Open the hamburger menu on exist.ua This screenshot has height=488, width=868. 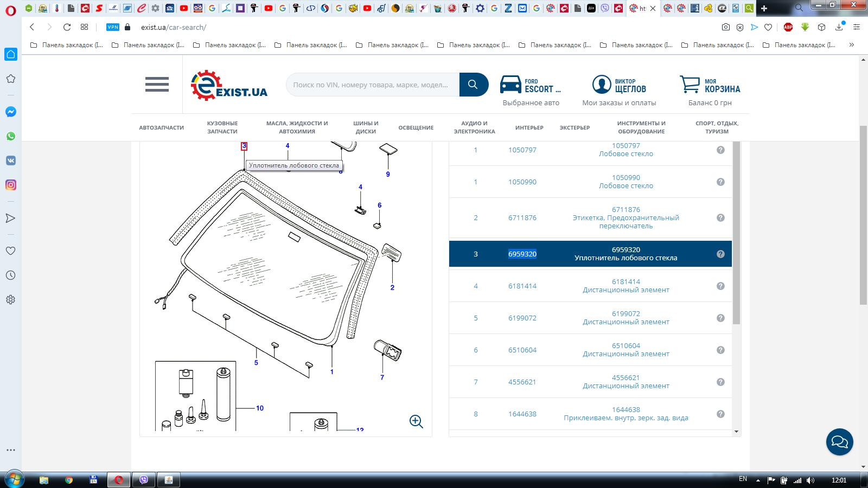point(157,85)
